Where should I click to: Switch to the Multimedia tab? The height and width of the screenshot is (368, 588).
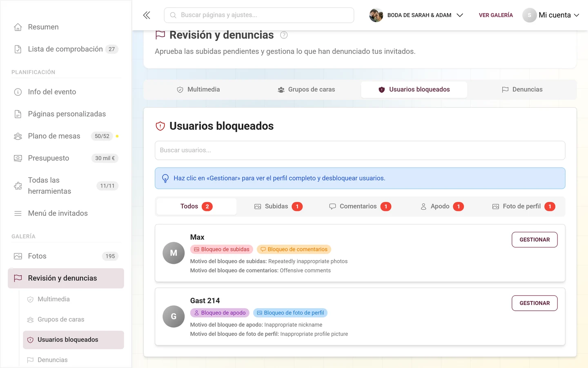point(198,90)
